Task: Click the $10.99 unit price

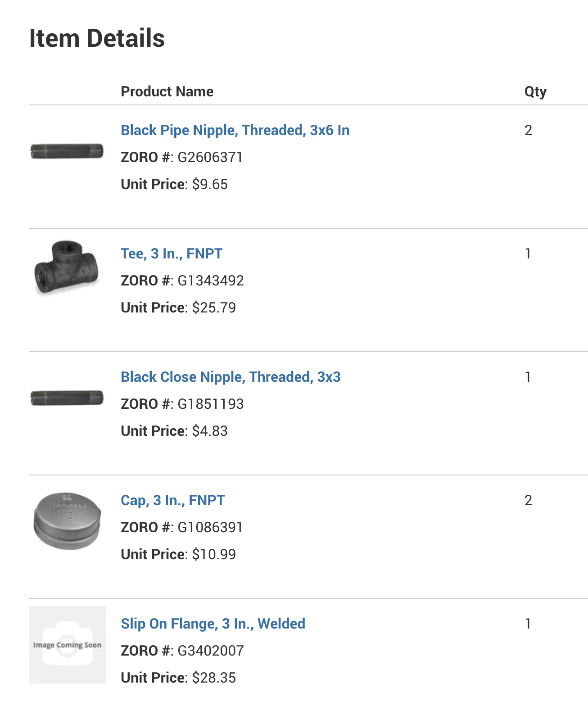Action: coord(214,554)
